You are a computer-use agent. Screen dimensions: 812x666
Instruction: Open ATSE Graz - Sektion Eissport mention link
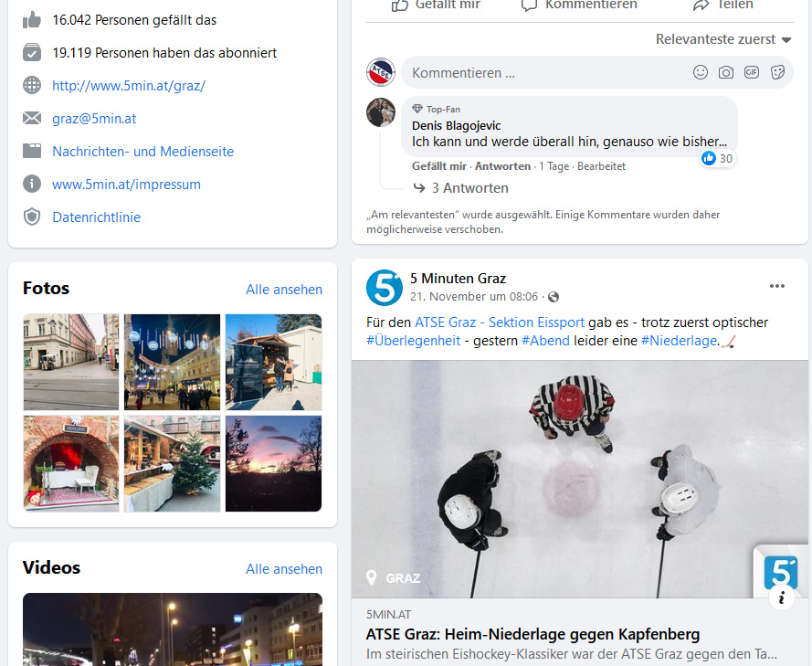coord(500,322)
